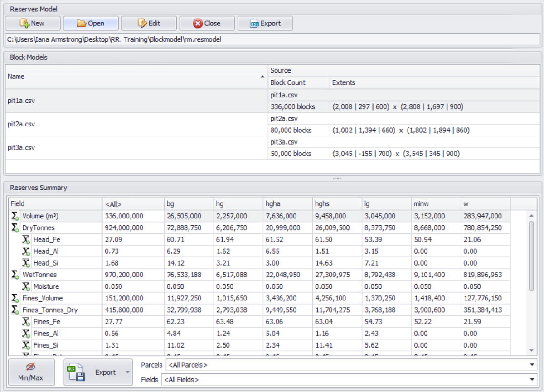This screenshot has height=392, width=544.
Task: Click the Edit reserves model button
Action: click(x=149, y=24)
